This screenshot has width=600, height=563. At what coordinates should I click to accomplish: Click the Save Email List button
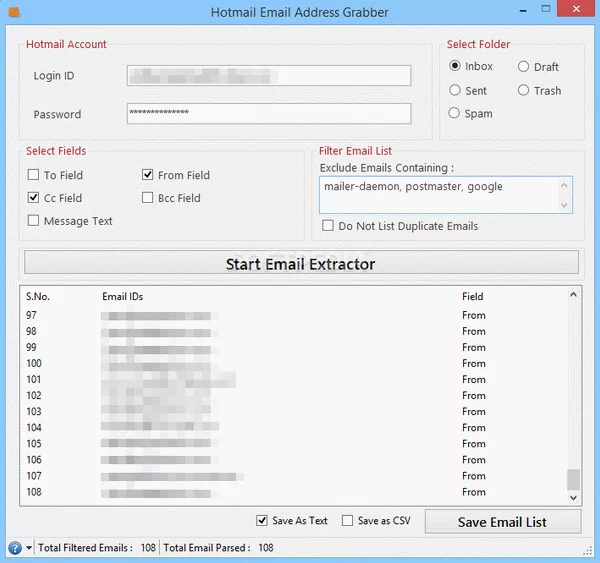[502, 522]
